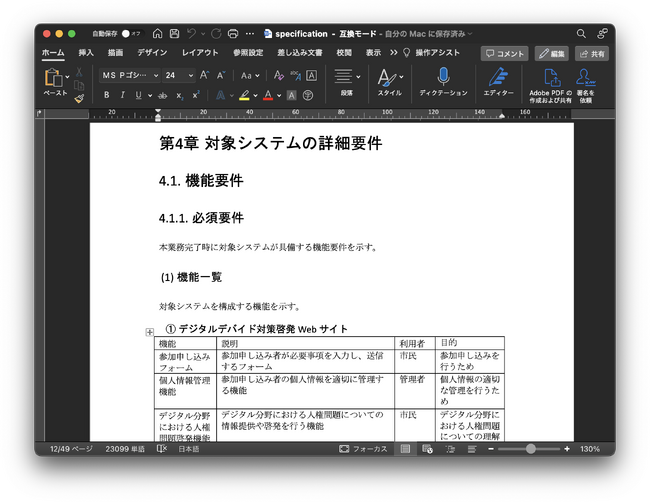Activate the format painter brush

(x=79, y=99)
